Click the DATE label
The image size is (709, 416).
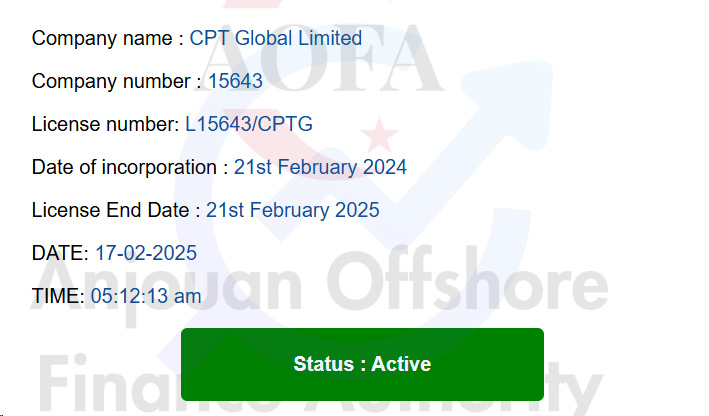pos(60,253)
